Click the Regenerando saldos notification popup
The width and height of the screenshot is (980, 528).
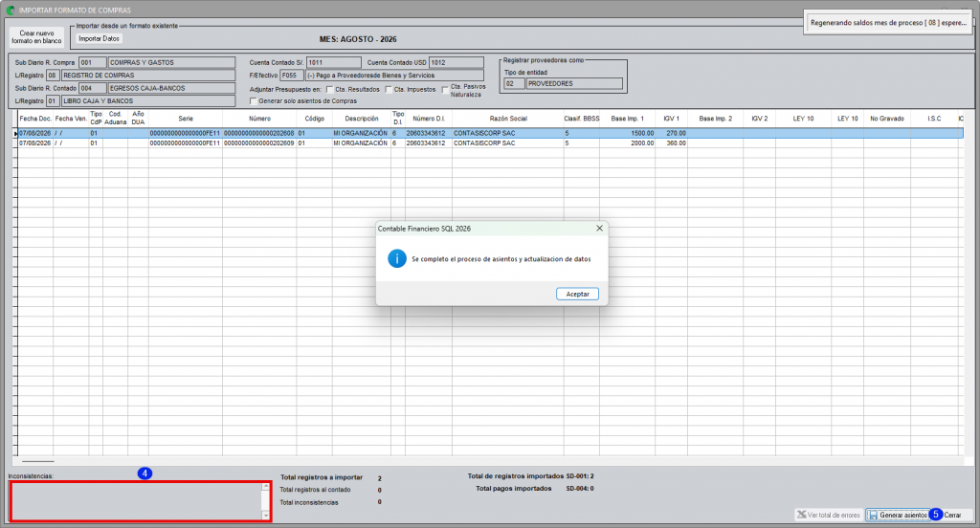click(x=887, y=23)
